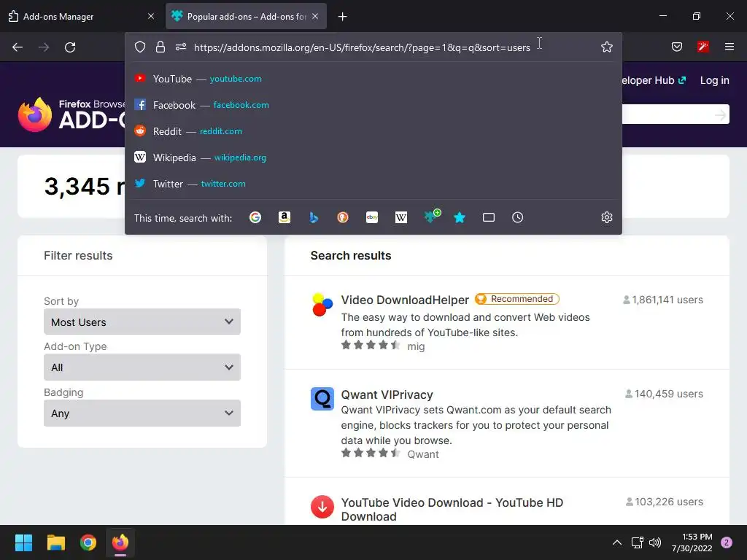Screen dimensions: 747x560
Task: Search in Bookmarks this time
Action: [x=460, y=217]
